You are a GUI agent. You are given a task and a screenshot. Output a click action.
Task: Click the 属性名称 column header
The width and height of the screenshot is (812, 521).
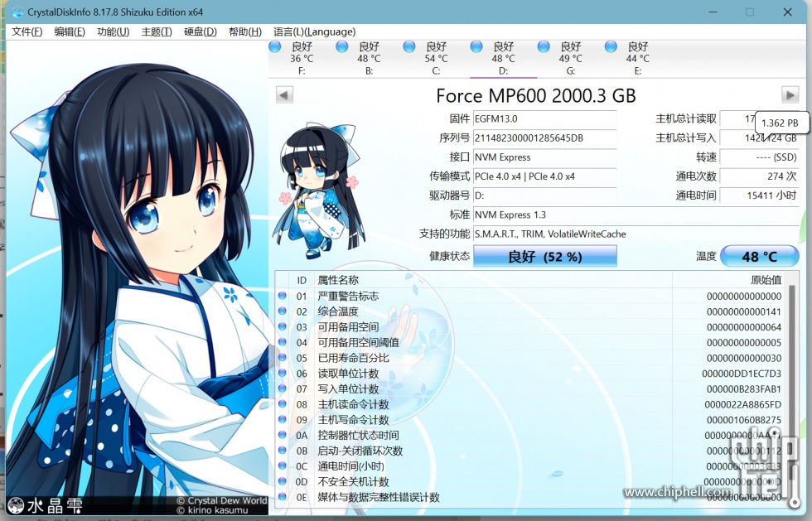click(x=338, y=280)
